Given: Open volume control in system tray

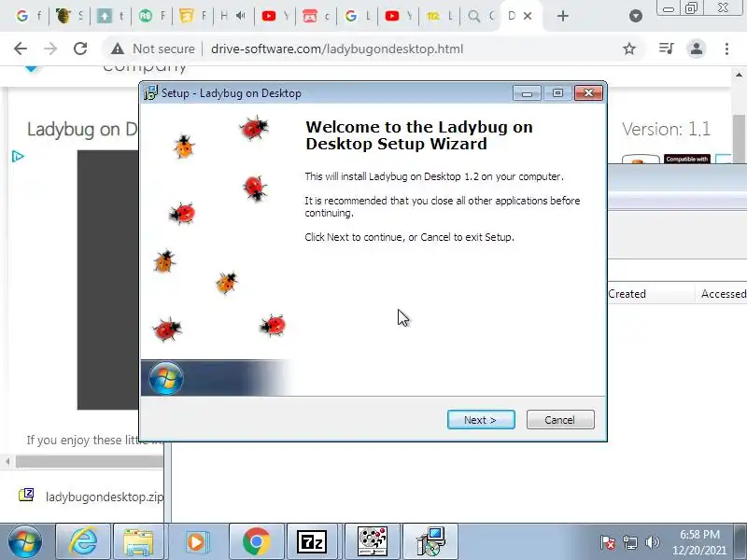Looking at the screenshot, I should click(x=652, y=542).
